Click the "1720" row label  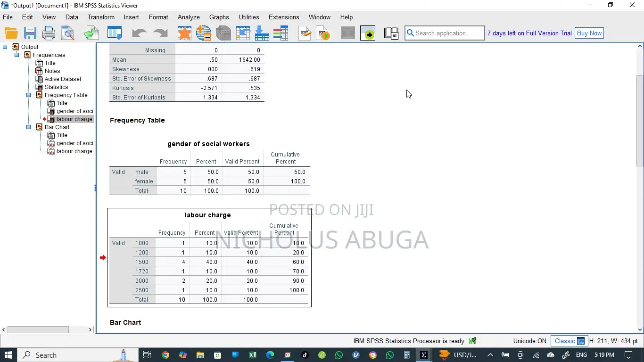point(142,271)
